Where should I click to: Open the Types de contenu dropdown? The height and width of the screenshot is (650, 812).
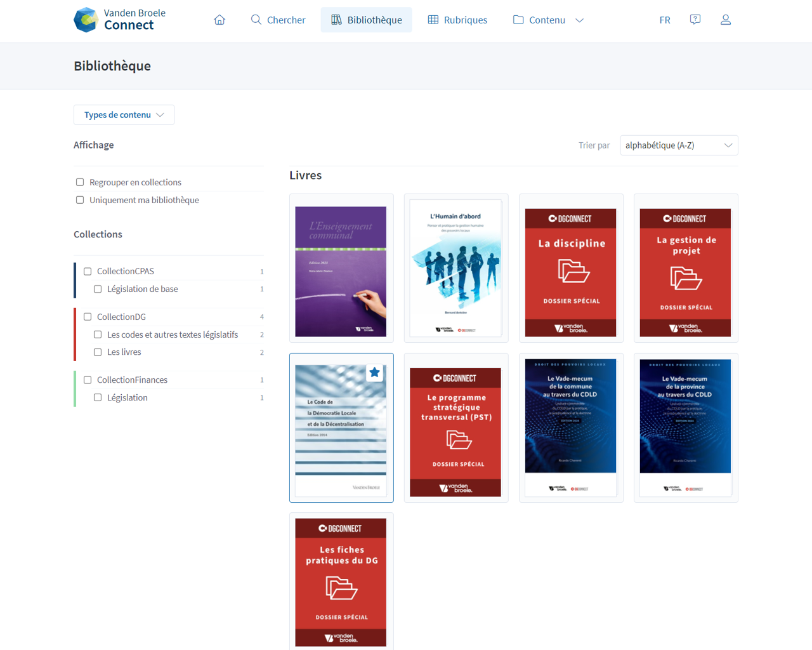pyautogui.click(x=124, y=115)
